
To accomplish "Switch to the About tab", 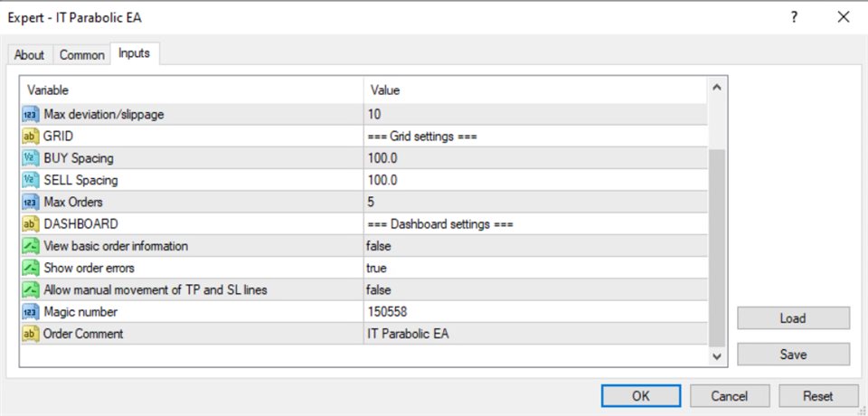I will click(x=29, y=55).
